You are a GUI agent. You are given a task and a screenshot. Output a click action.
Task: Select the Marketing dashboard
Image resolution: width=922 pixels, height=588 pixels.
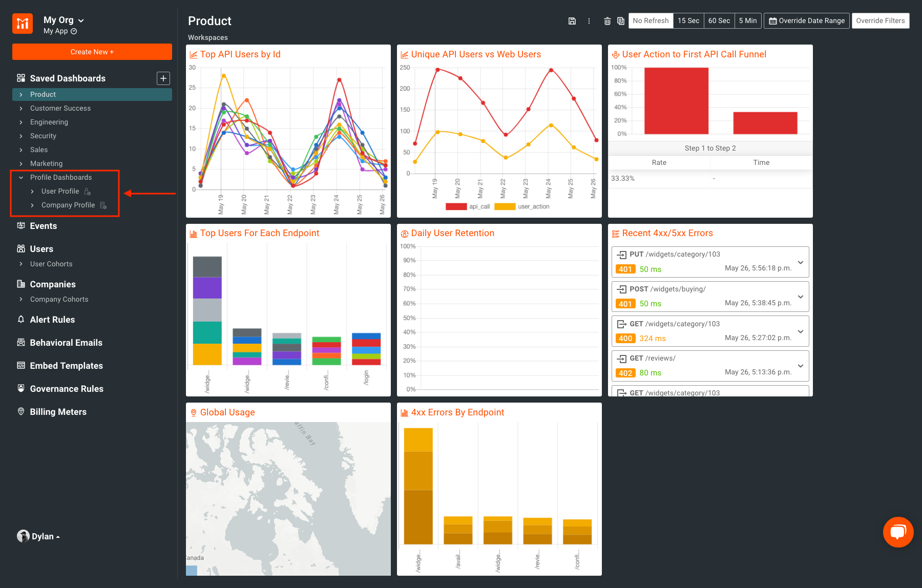[x=46, y=163]
